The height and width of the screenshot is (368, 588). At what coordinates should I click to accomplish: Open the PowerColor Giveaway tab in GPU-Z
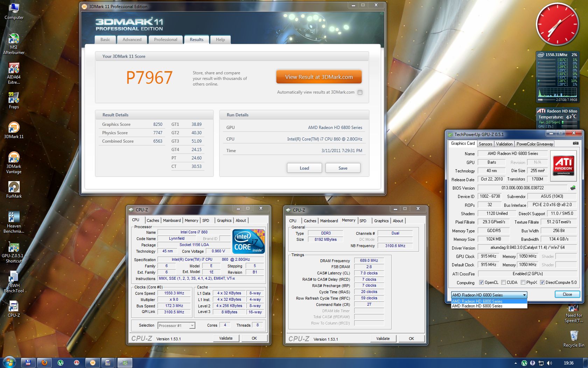535,144
